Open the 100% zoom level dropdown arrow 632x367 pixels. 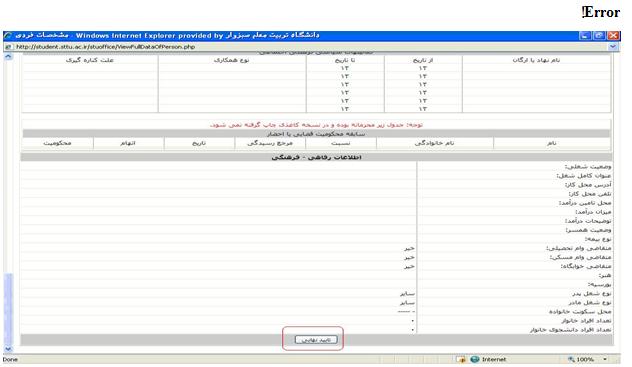[605, 359]
